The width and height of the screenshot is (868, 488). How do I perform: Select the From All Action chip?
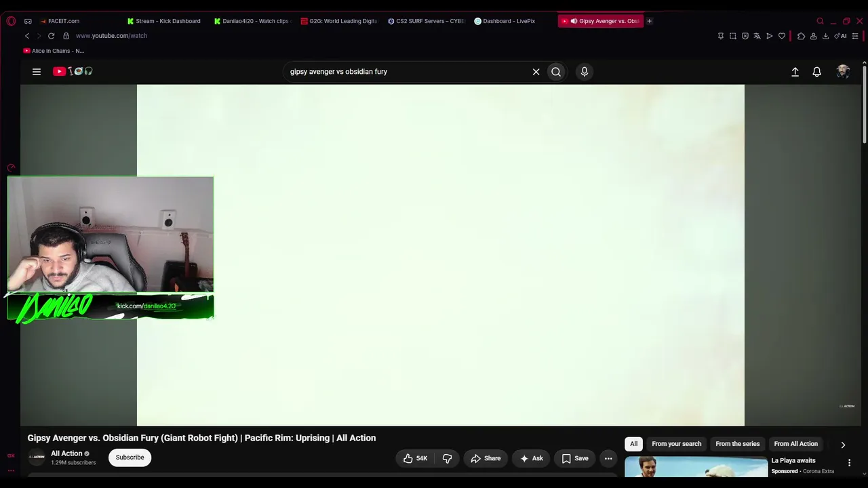coord(796,444)
